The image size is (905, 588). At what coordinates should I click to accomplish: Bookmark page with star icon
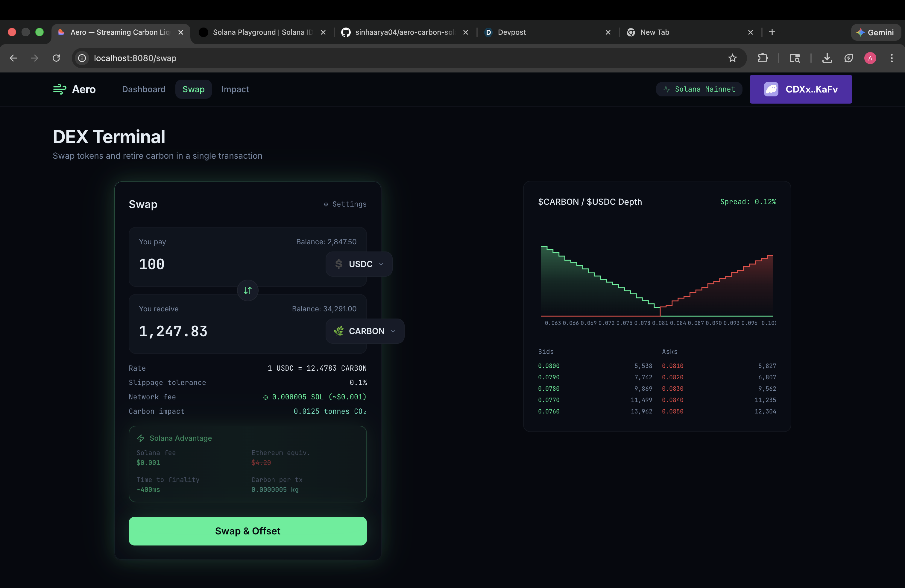click(732, 58)
